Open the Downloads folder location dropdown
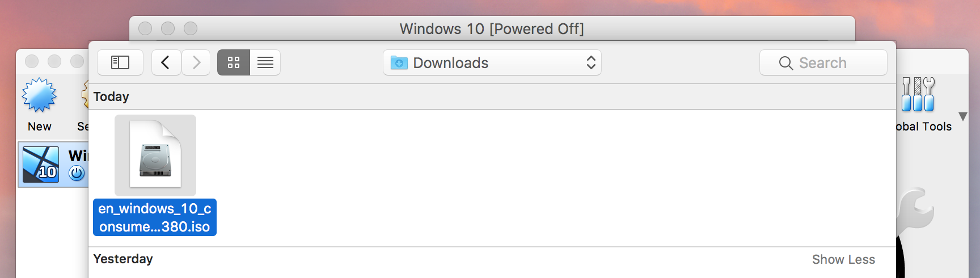The image size is (980, 278). 492,62
